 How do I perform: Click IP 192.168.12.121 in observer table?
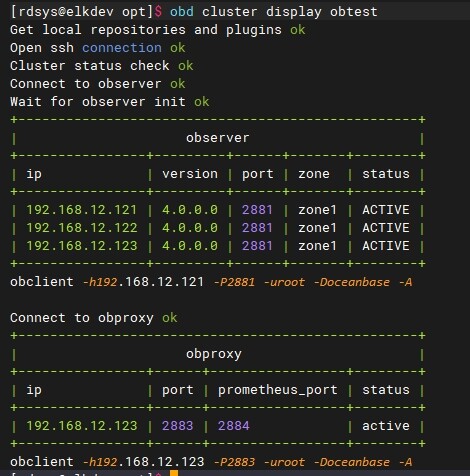82,210
